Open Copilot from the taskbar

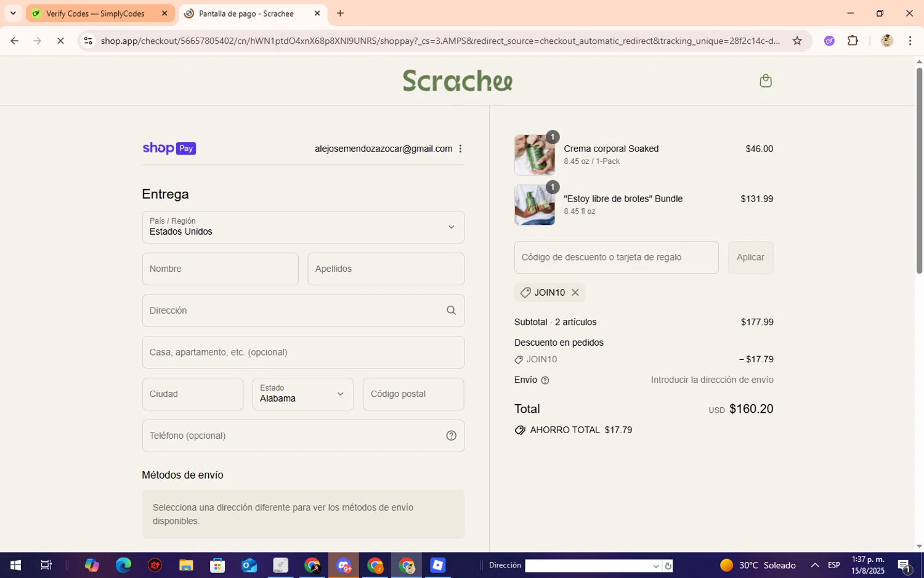coord(92,565)
